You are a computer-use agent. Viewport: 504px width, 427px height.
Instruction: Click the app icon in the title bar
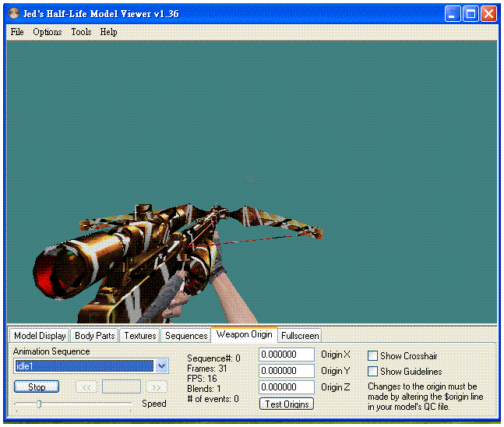click(14, 14)
